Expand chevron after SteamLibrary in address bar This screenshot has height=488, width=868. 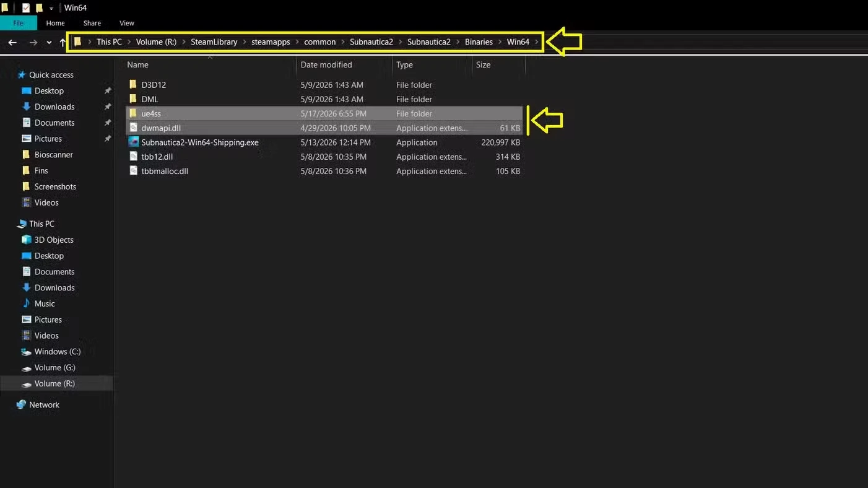[245, 42]
